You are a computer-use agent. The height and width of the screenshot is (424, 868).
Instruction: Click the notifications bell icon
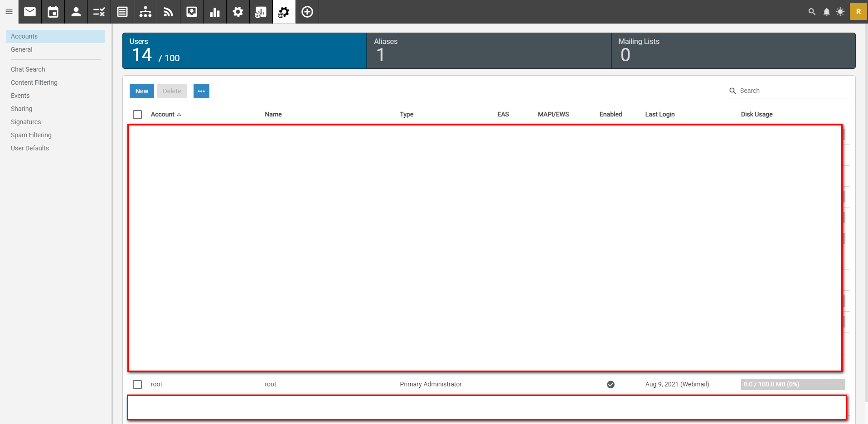point(826,12)
